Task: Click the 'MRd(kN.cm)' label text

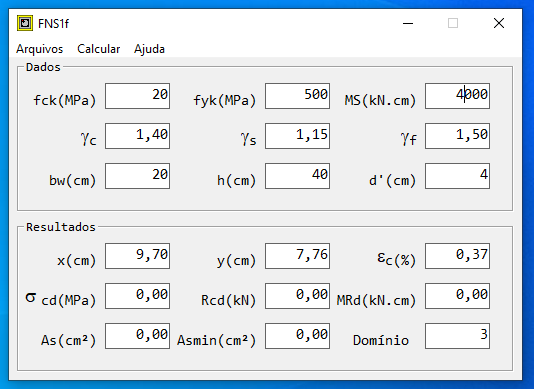Action: (x=376, y=300)
